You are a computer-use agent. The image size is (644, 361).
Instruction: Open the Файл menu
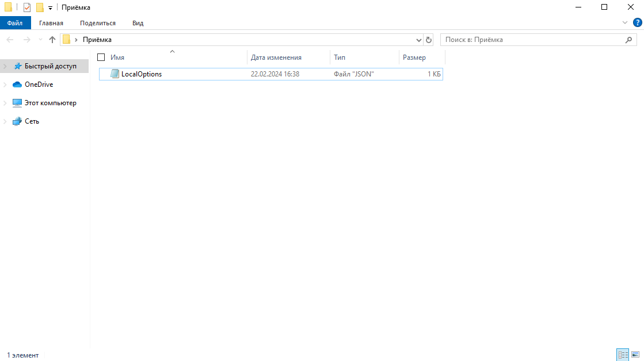click(x=15, y=23)
